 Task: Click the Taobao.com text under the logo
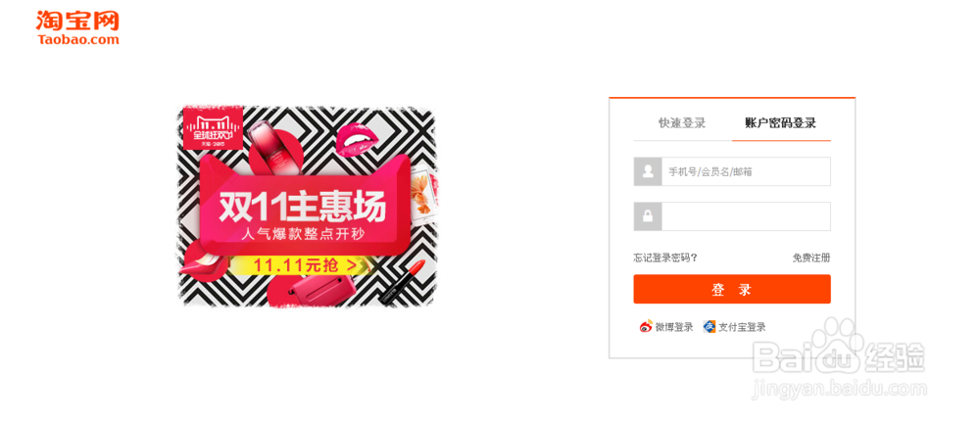pyautogui.click(x=78, y=40)
